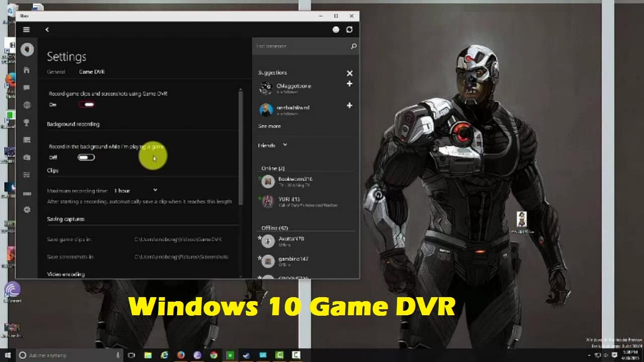This screenshot has width=644, height=362.
Task: Add CMaggotbone as a friend with plus
Action: pos(350,84)
